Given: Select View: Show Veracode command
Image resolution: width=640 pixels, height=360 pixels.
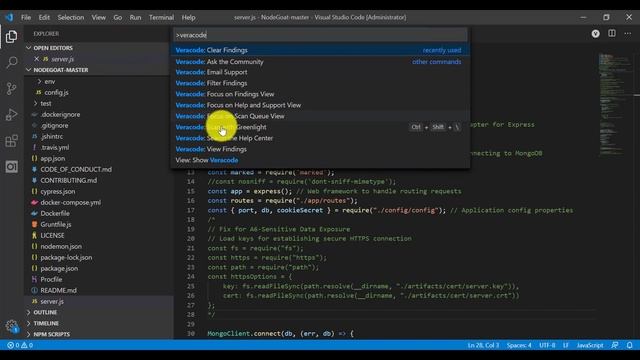Looking at the screenshot, I should [x=320, y=160].
